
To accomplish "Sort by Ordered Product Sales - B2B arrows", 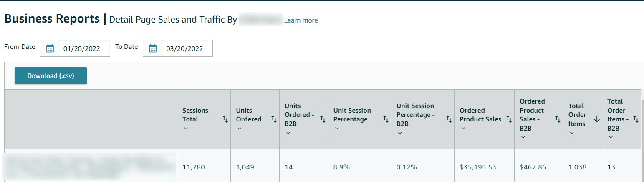I will point(558,119).
